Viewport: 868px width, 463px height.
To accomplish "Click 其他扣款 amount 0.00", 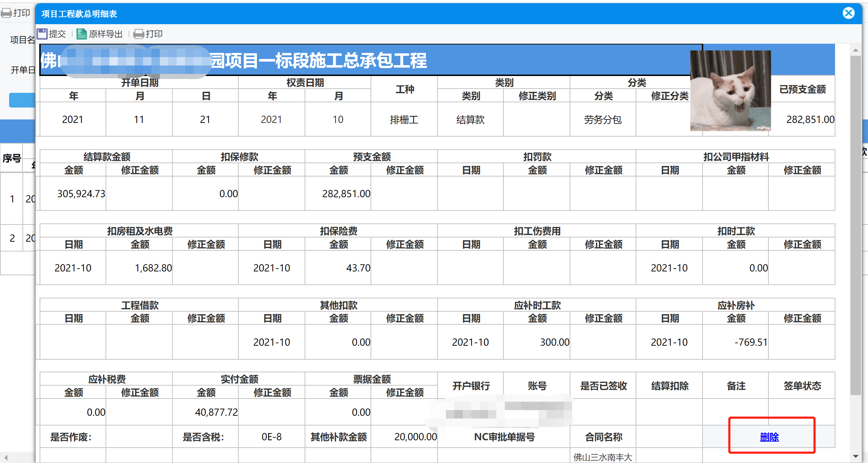I will tap(361, 342).
